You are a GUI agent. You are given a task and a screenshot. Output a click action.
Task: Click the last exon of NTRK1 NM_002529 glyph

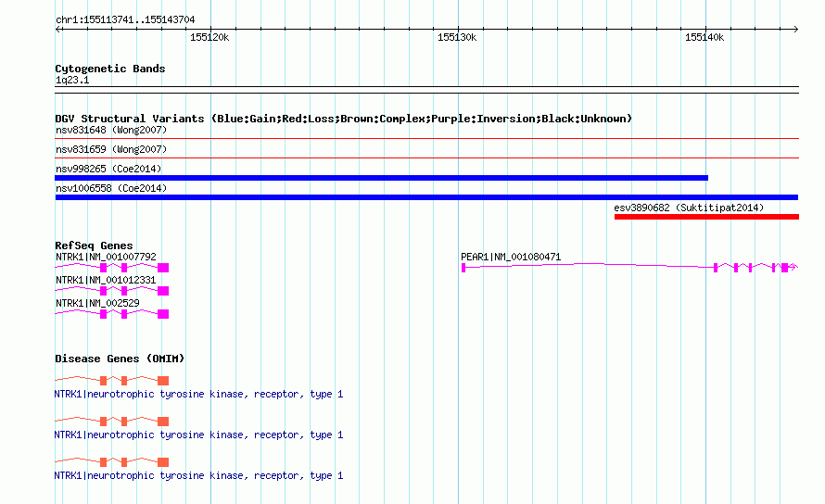pyautogui.click(x=163, y=314)
